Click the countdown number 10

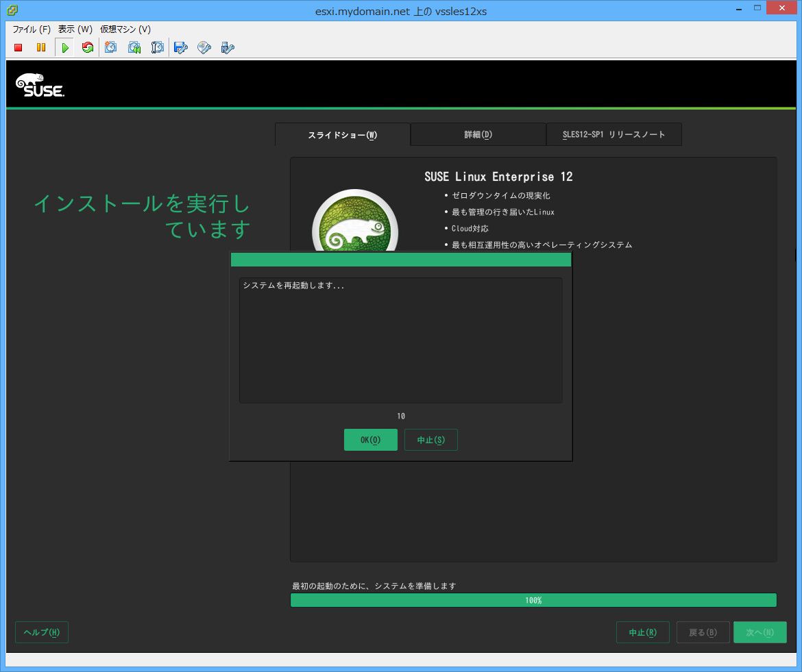(401, 416)
